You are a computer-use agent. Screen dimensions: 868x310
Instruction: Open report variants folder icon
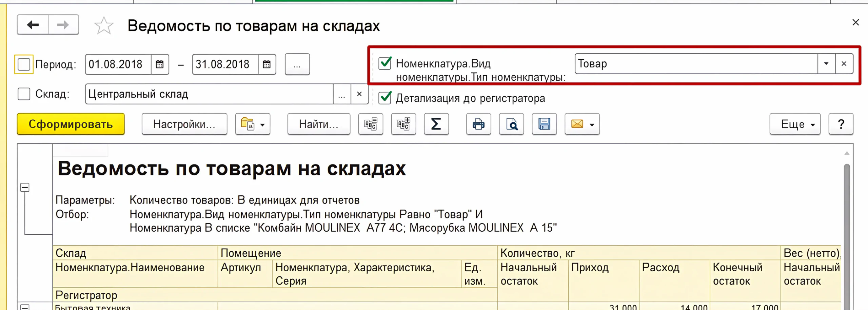pyautogui.click(x=253, y=124)
